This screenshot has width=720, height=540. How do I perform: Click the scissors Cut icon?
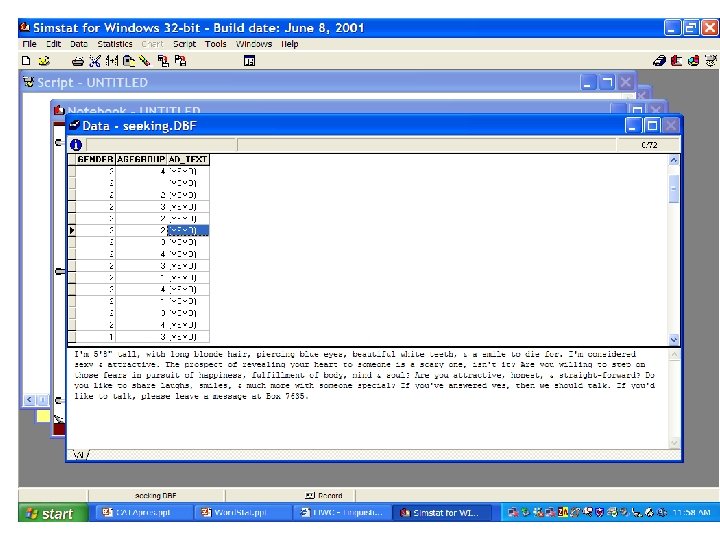[95, 61]
